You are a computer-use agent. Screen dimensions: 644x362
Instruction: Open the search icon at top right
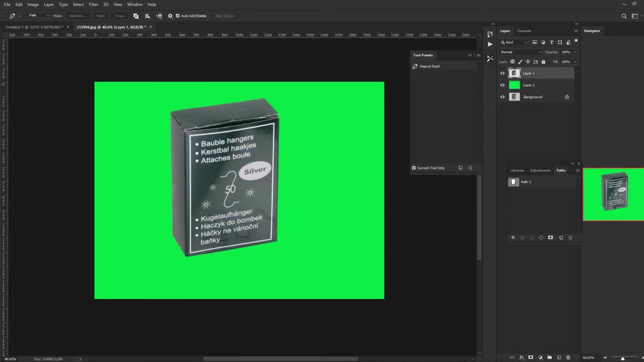(624, 16)
